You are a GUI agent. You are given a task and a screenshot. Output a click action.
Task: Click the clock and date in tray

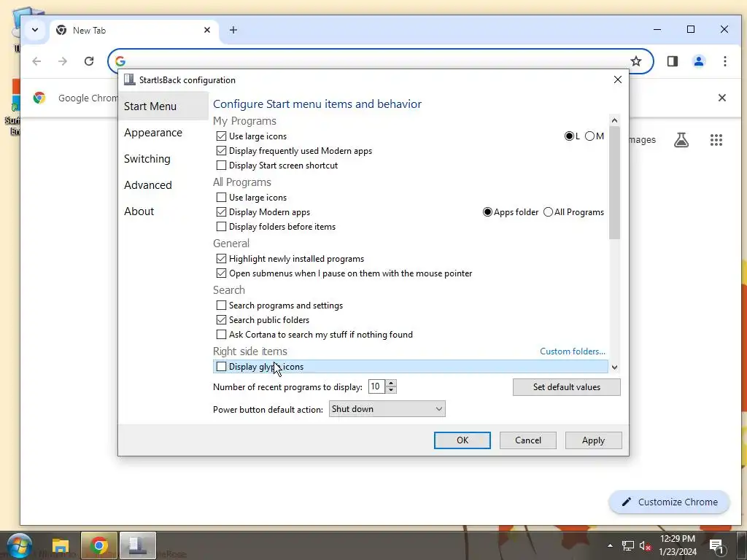point(678,545)
